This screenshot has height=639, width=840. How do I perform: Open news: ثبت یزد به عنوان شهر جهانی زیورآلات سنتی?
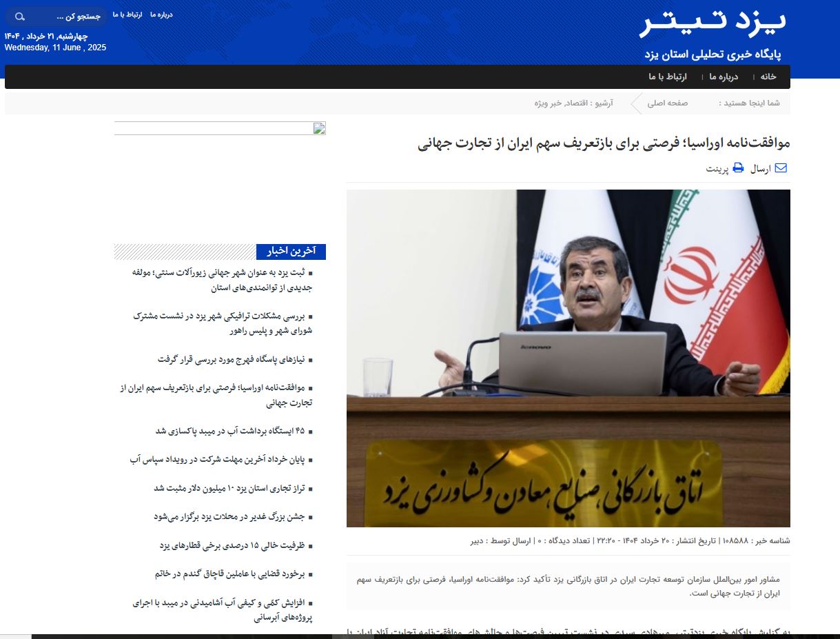(x=223, y=280)
